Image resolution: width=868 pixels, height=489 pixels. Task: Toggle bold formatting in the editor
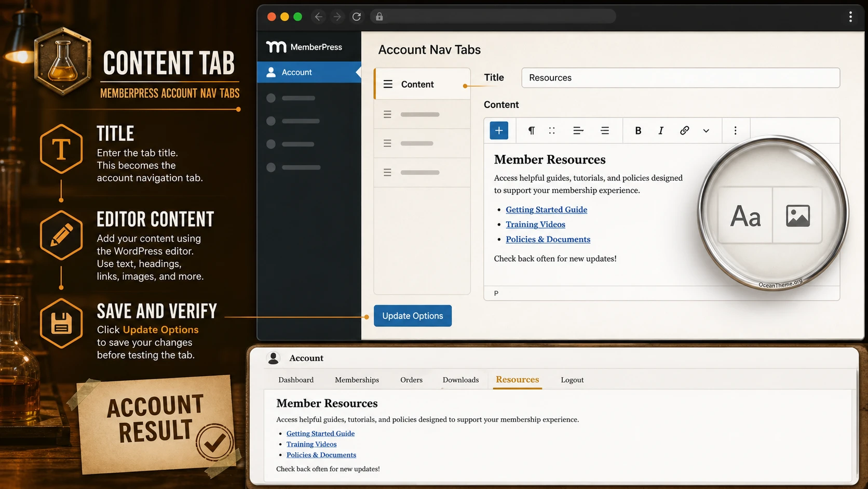[x=638, y=130]
